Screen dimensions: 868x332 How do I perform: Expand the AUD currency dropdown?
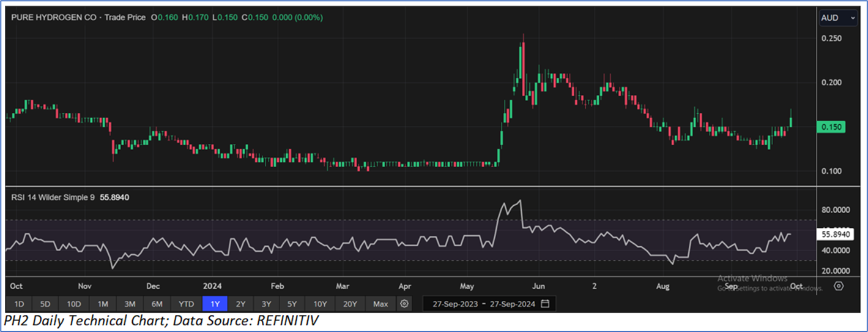(837, 18)
